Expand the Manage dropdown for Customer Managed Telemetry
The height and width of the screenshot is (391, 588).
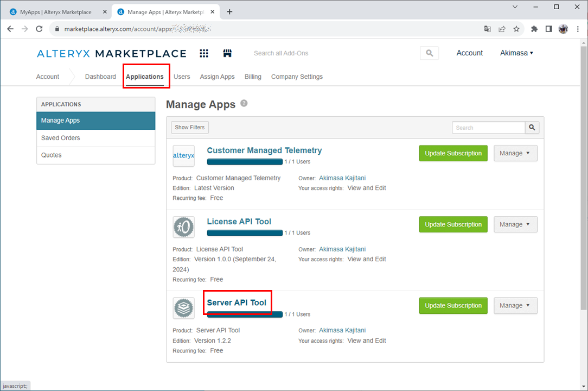[x=515, y=153]
